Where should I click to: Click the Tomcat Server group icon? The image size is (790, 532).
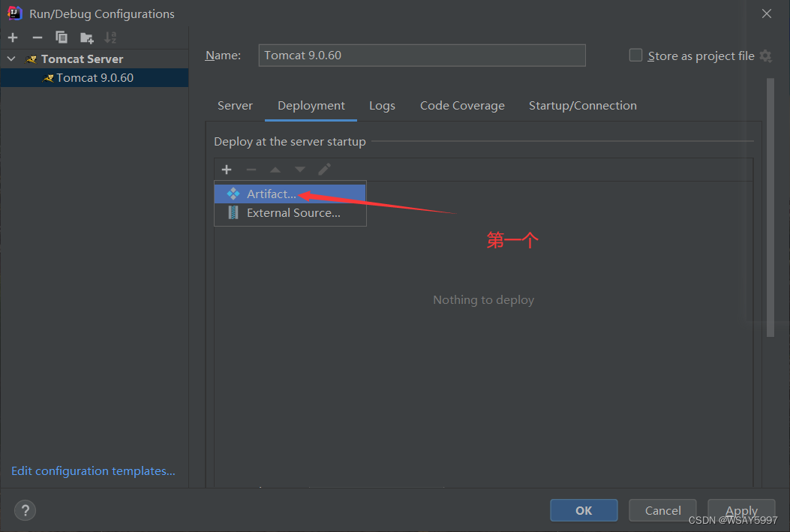coord(32,59)
